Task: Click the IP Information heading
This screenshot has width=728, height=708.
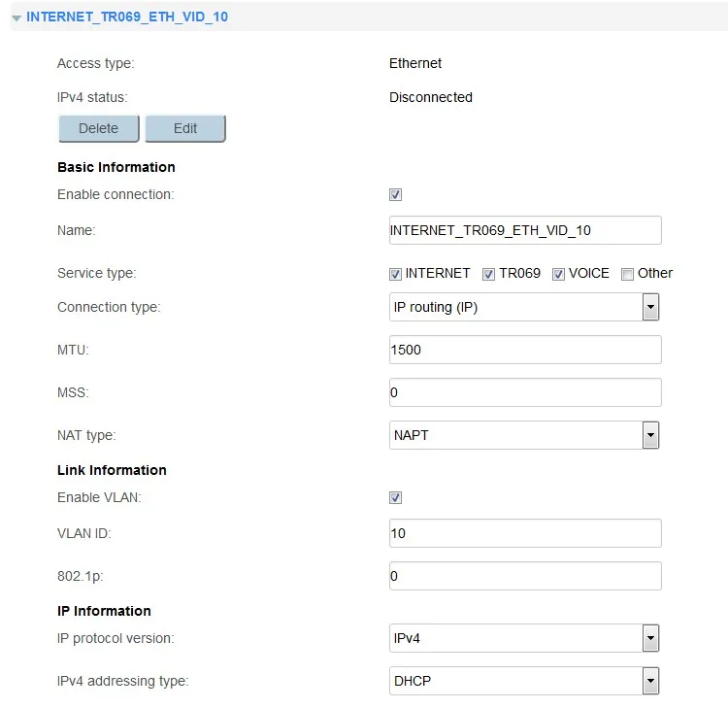Action: coord(104,611)
